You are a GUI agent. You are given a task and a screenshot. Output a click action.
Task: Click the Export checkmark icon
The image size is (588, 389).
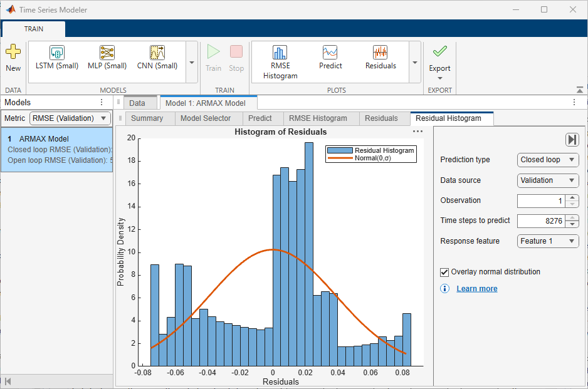point(439,51)
